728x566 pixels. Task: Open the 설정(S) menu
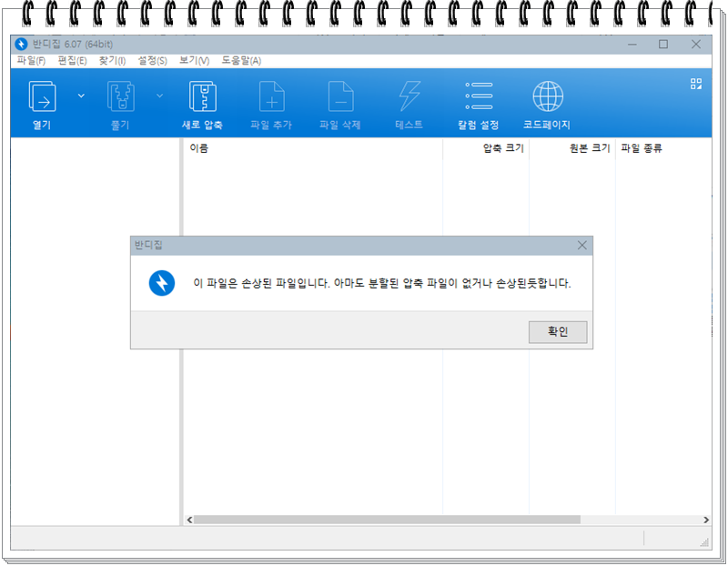pos(152,61)
